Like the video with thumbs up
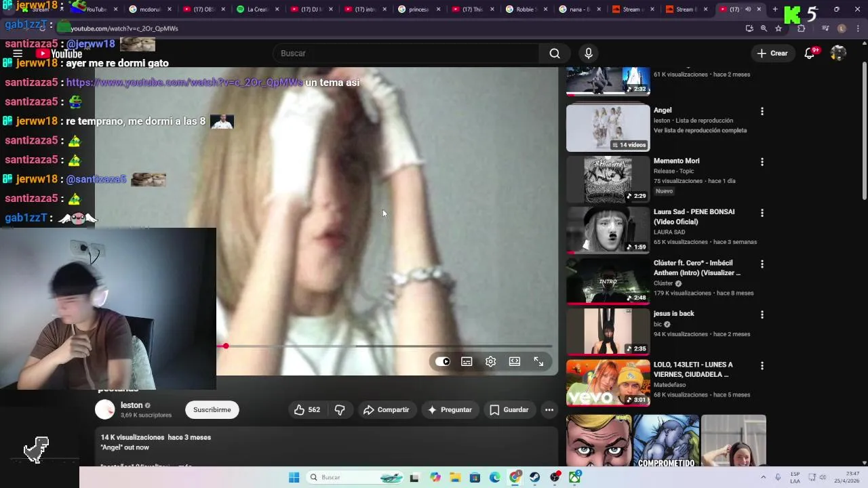The width and height of the screenshot is (868, 488). (x=307, y=409)
